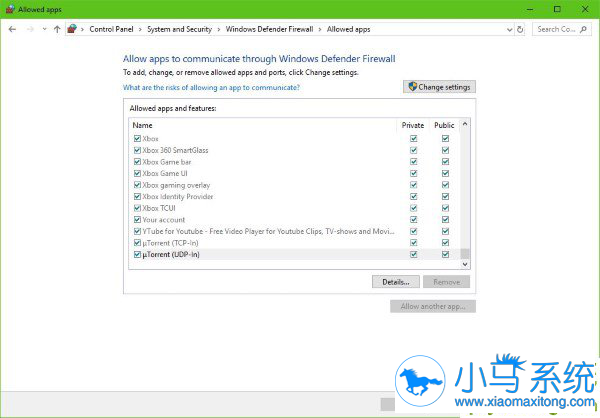Screen dimensions: 600x418
Task: Open Control Panel breadcrumb
Action: click(111, 29)
